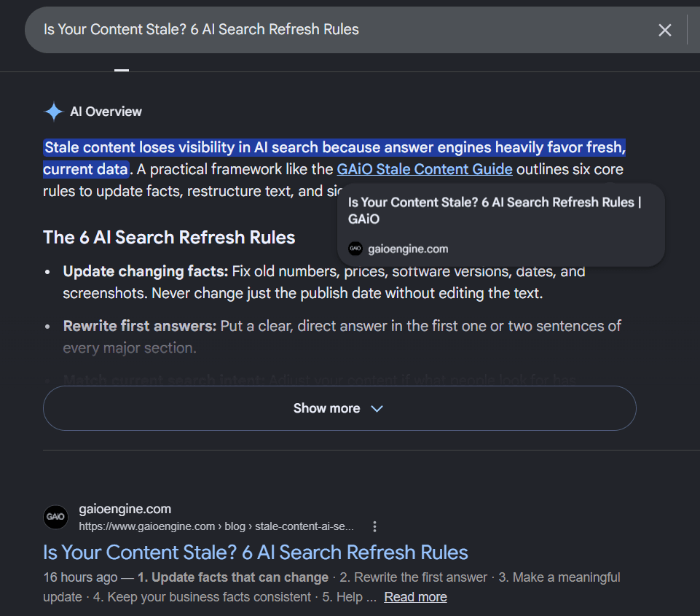
Task: Click the heading The 6 AI Search Refresh Rules
Action: [169, 237]
